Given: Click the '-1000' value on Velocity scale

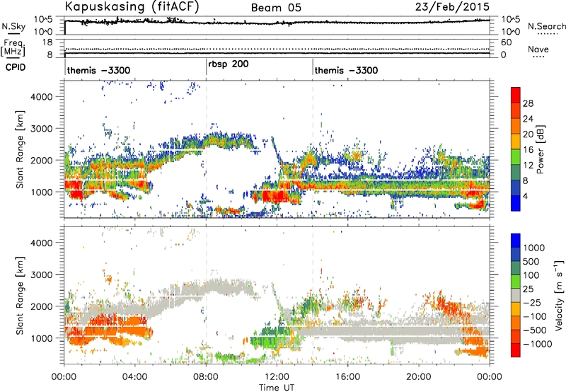Looking at the screenshot, I should pyautogui.click(x=538, y=344).
